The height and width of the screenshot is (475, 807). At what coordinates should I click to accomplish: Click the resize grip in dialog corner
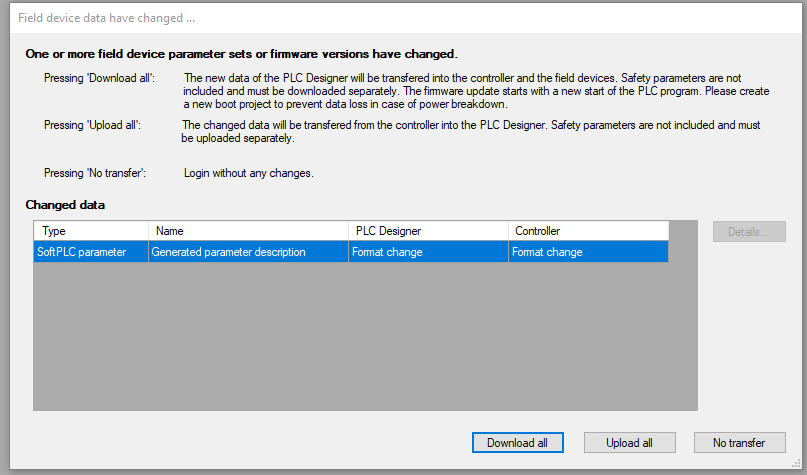tap(799, 468)
